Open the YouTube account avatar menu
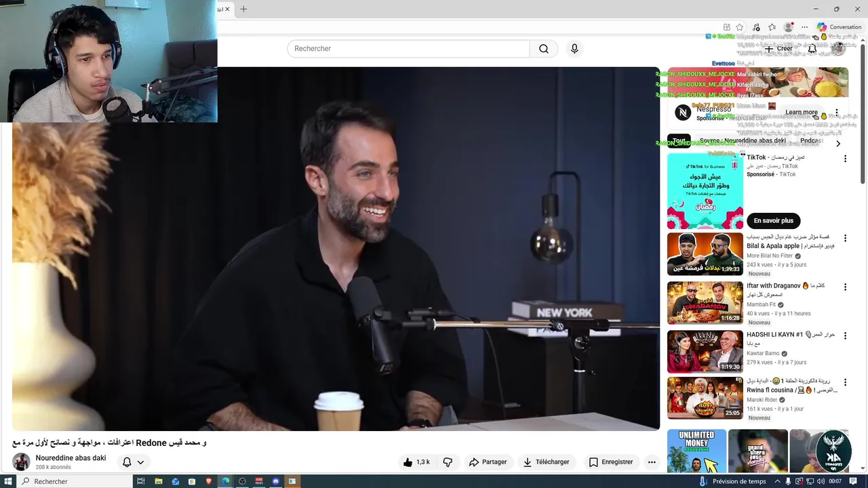868x488 pixels. [x=838, y=49]
